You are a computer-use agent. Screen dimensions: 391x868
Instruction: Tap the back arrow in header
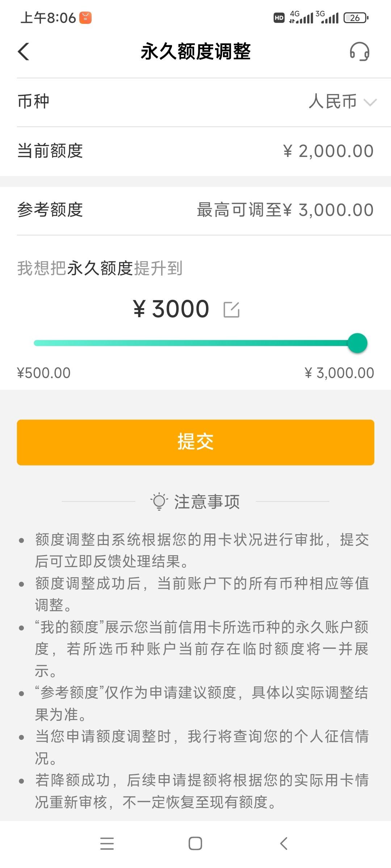pyautogui.click(x=24, y=51)
